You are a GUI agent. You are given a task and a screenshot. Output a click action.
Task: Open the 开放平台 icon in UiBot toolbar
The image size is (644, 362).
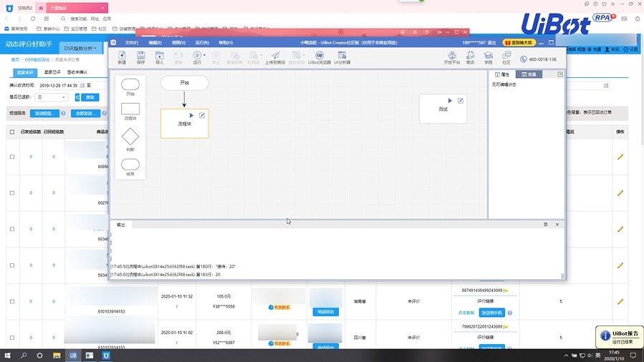coord(452,57)
